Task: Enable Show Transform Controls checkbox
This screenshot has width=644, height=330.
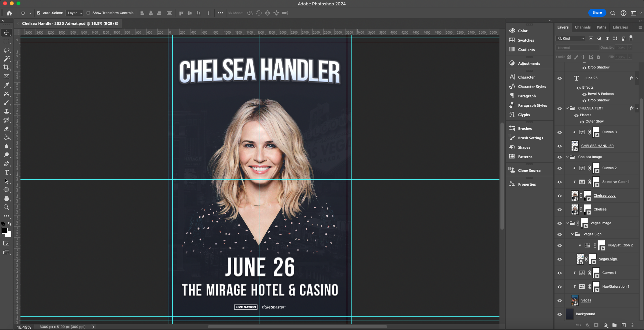Action: [x=88, y=13]
